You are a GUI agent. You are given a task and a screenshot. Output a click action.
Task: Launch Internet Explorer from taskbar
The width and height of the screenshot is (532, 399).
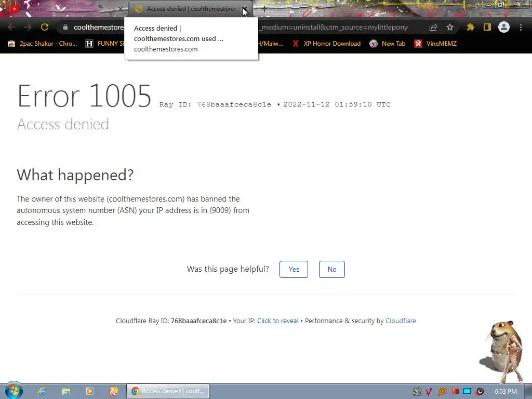(42, 391)
